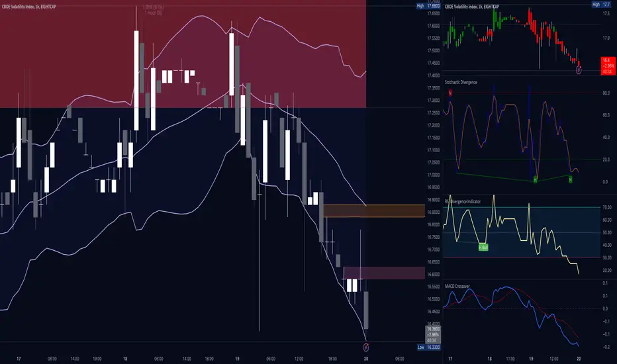The width and height of the screenshot is (617, 364).
Task: Click the 80.0 level on Stochastic scale
Action: (x=606, y=93)
